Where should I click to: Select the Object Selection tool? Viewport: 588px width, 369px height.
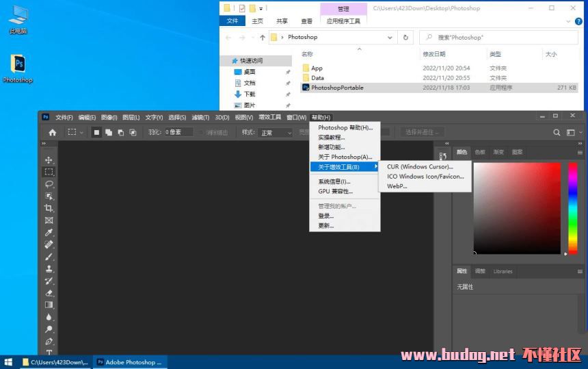click(x=49, y=196)
